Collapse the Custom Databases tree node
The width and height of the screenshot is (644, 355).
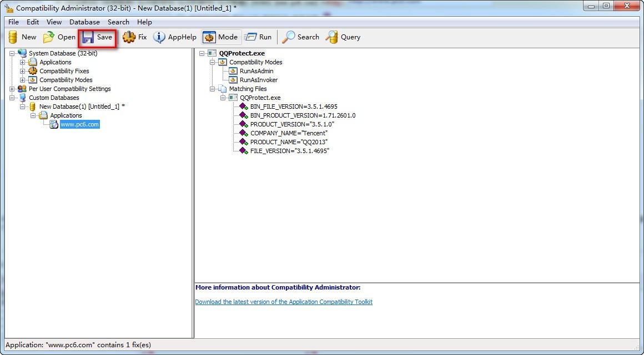12,98
